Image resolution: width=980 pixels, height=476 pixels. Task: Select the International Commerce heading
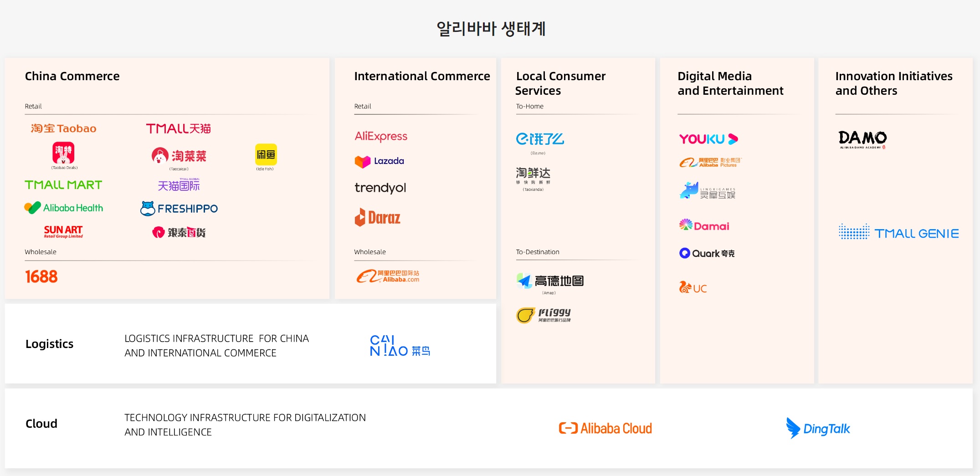coord(422,76)
